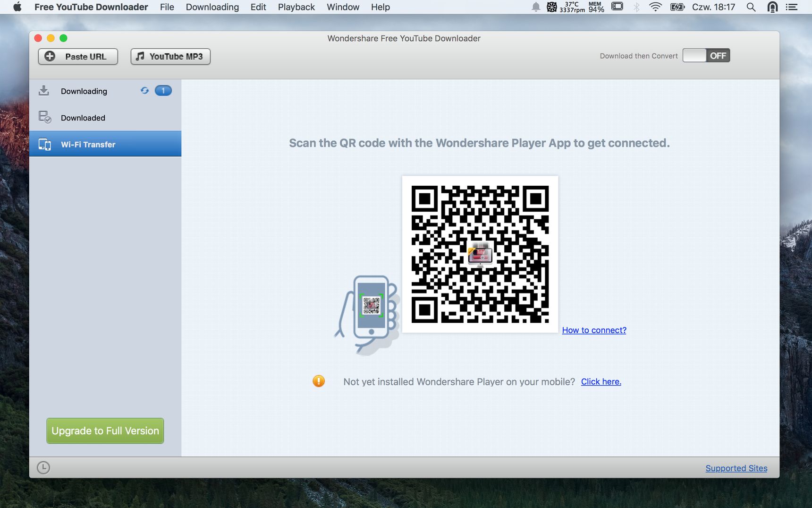812x508 pixels.
Task: Click the film checkmark icon beside Downloaded
Action: tap(45, 117)
